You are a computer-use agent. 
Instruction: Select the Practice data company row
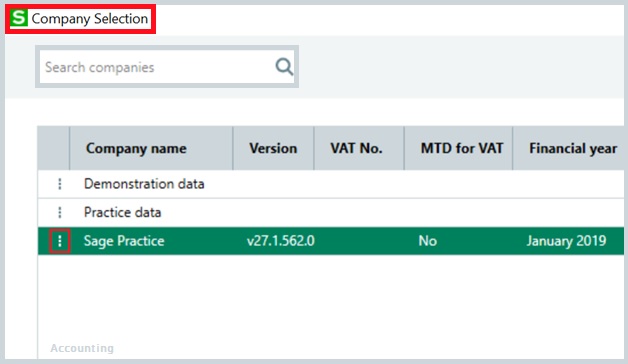(x=331, y=212)
